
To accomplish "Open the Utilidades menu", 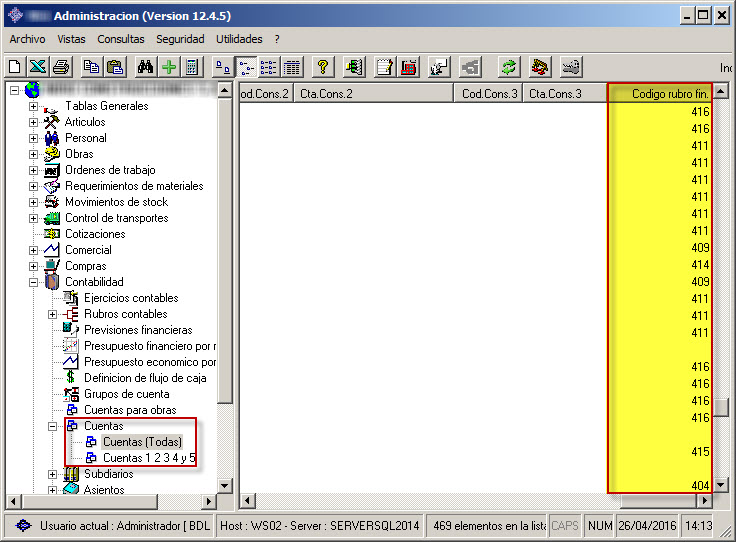I will click(239, 39).
